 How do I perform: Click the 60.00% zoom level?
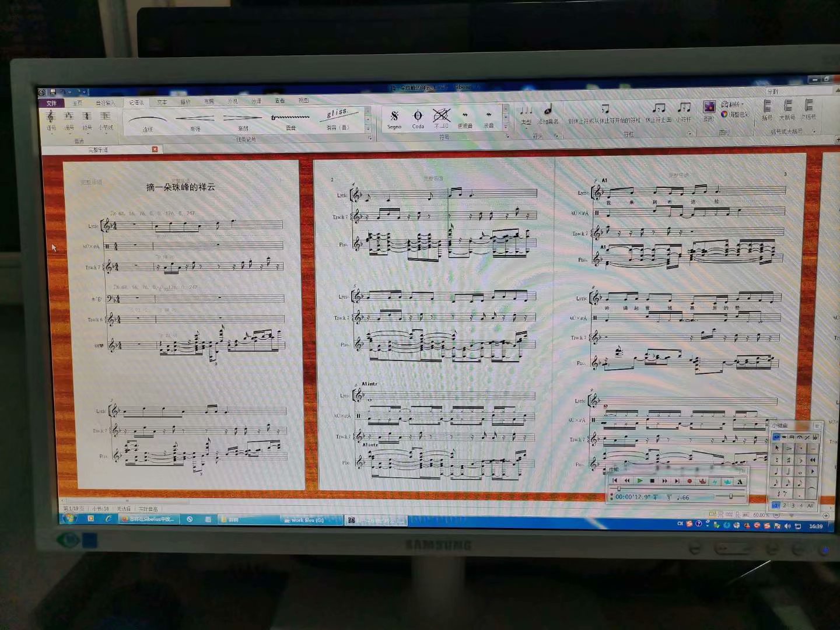(x=761, y=515)
